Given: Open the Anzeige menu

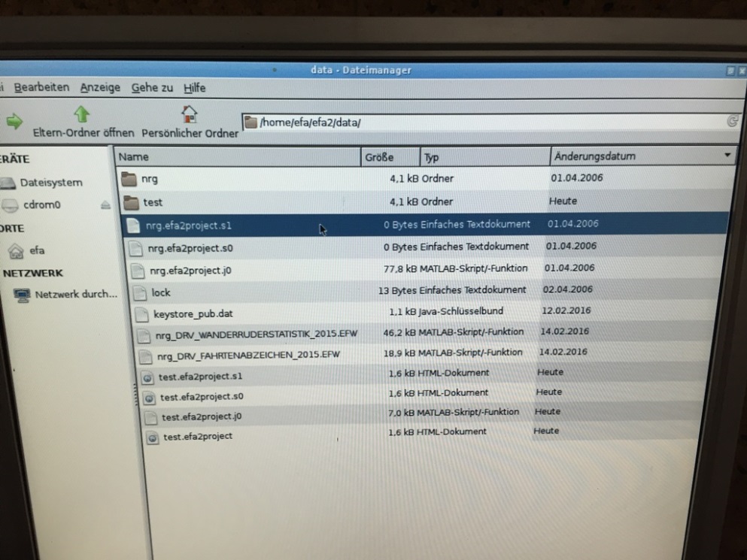Looking at the screenshot, I should [100, 87].
